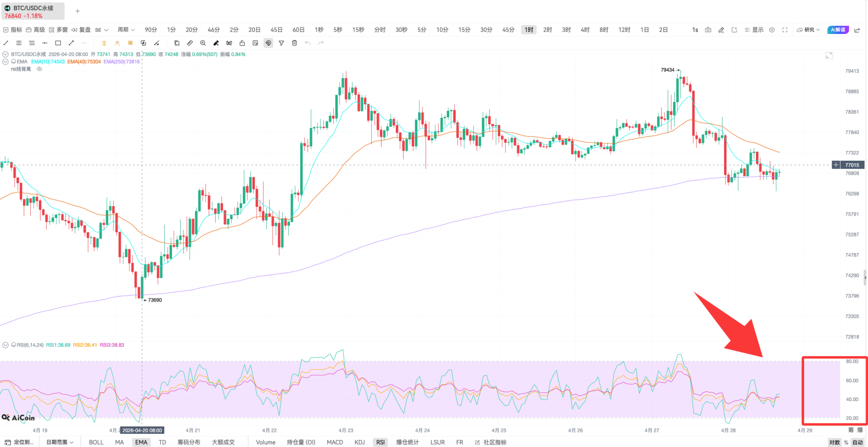Click the eye toggle next to rsi线背离

point(39,69)
